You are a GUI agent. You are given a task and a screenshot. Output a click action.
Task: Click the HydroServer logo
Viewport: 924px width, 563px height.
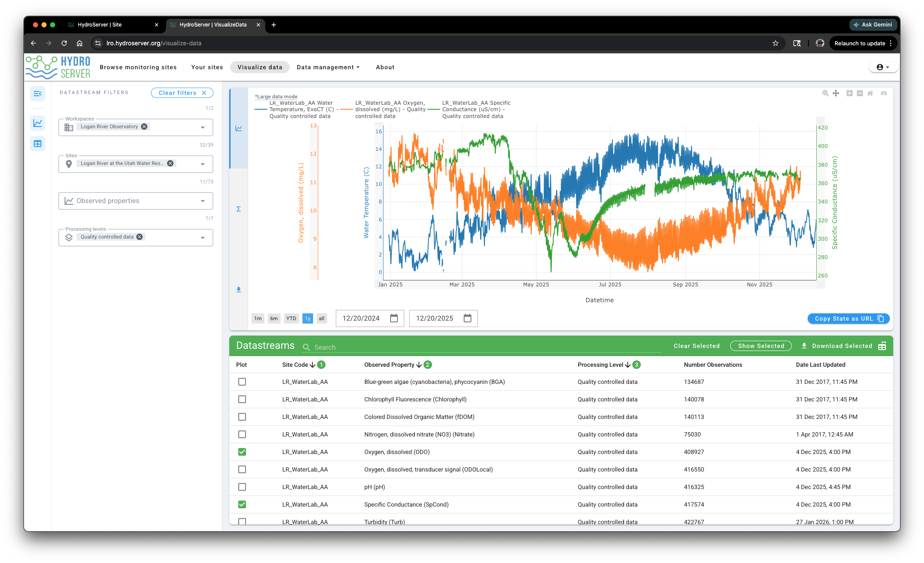[58, 67]
